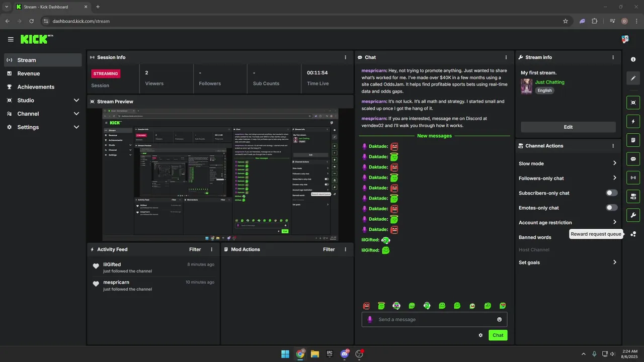Go to Achievements in the sidebar
This screenshot has width=644, height=362.
coord(43,87)
